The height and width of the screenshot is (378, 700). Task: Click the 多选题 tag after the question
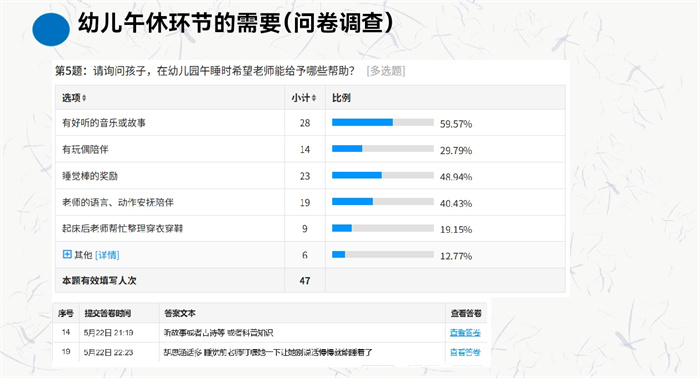pos(386,71)
